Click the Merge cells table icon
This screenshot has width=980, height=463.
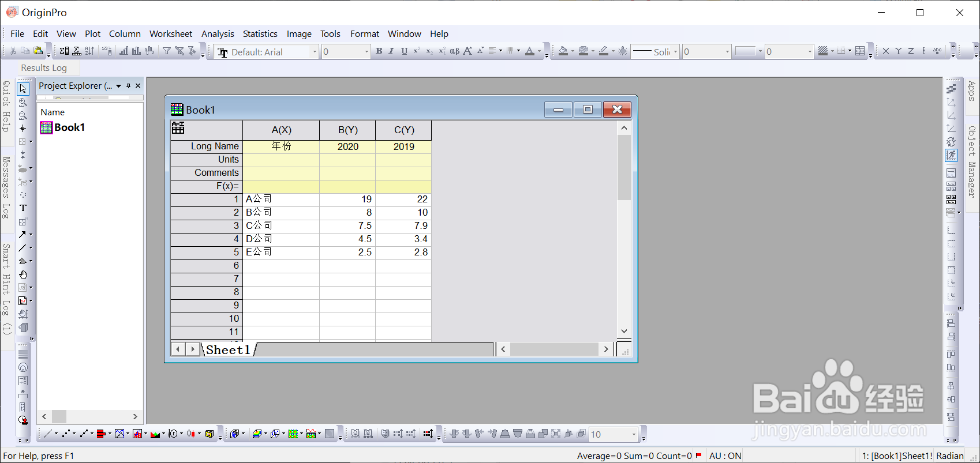[x=860, y=51]
